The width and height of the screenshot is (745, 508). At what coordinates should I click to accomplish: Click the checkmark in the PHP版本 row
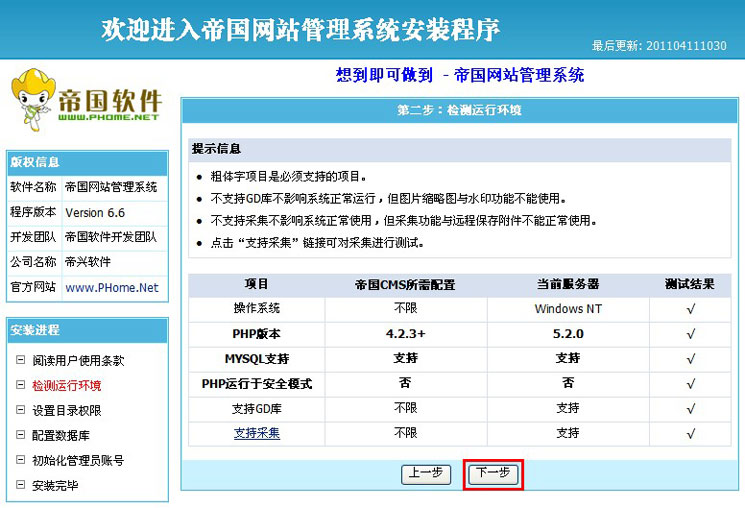(x=690, y=334)
